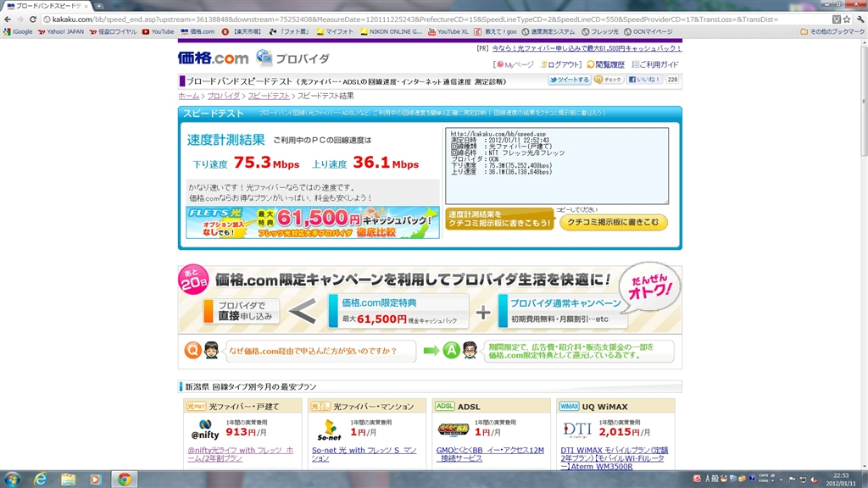Image resolution: width=868 pixels, height=488 pixels.
Task: Open the YouTube XL bookmark
Action: point(448,31)
